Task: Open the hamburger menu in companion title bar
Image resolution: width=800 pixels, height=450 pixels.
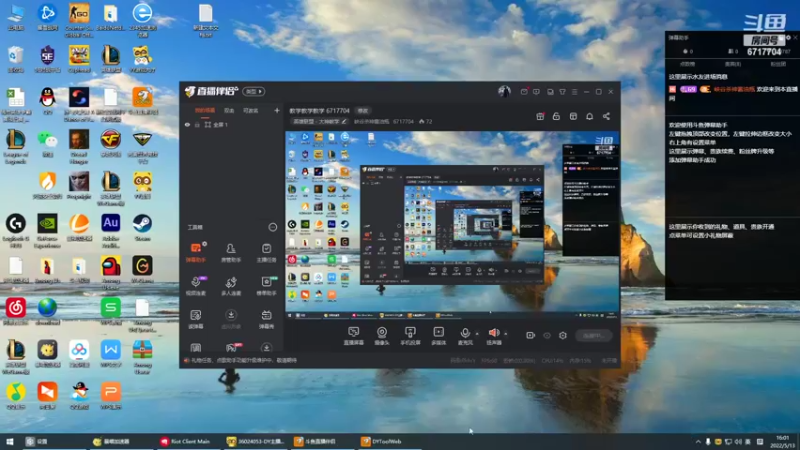Action: (x=574, y=92)
